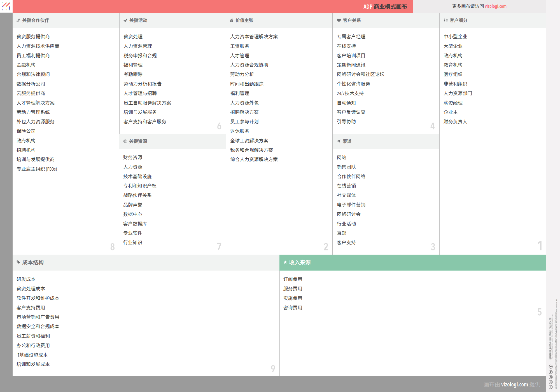This screenshot has height=392, width=560.
Task: Click the 专业雇主组织 (PEOs) partner entry
Action: point(37,169)
